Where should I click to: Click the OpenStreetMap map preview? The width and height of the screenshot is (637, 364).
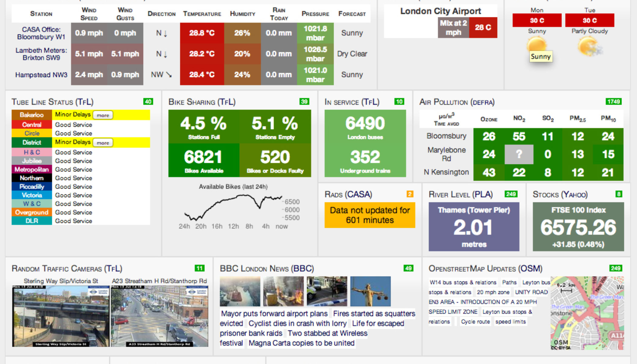click(x=587, y=312)
